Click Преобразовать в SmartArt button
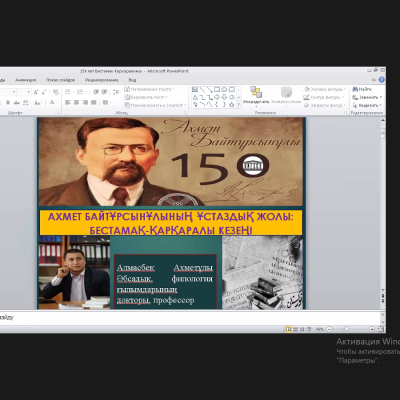Image resolution: width=400 pixels, height=400 pixels. [155, 105]
